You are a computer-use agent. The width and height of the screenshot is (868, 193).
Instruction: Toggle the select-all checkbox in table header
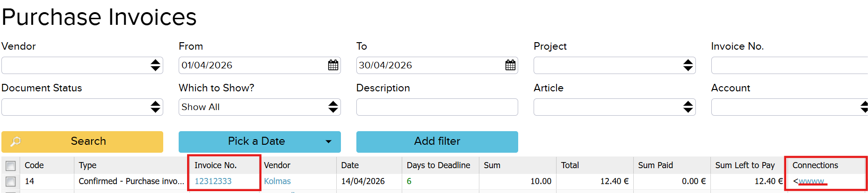pyautogui.click(x=11, y=166)
